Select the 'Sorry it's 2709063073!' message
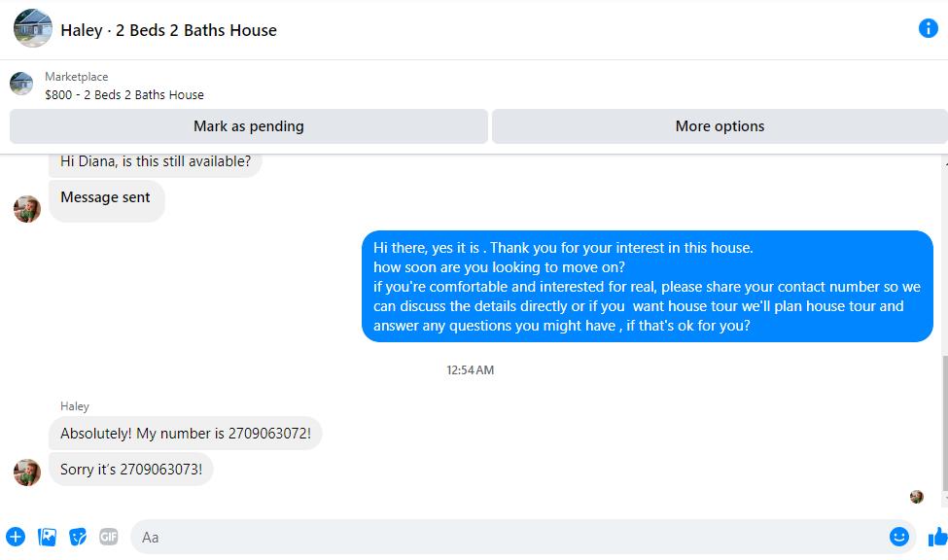948x560 pixels. (x=131, y=470)
